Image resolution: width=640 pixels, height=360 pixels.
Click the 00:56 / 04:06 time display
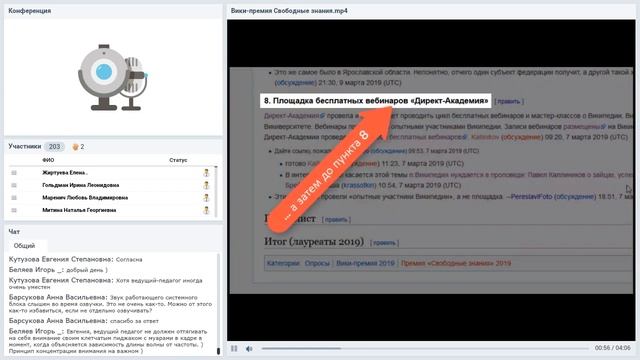click(612, 348)
